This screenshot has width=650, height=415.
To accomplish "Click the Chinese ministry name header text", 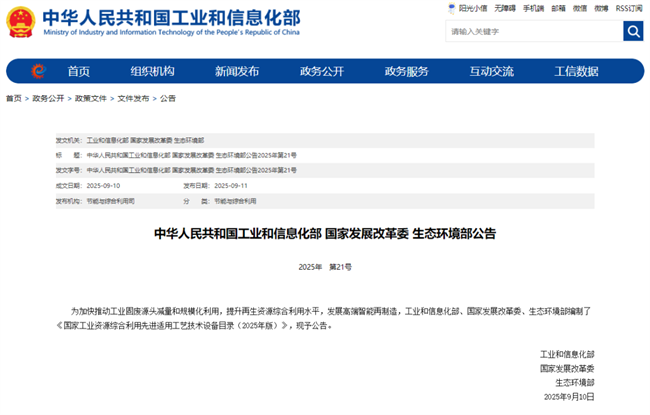I will [172, 18].
